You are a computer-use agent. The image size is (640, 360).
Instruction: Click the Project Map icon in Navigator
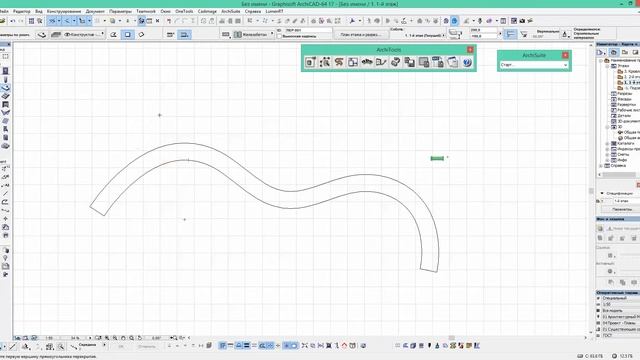(613, 52)
